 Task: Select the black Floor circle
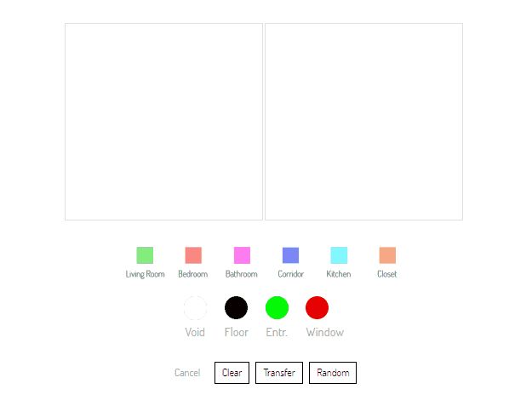click(236, 308)
